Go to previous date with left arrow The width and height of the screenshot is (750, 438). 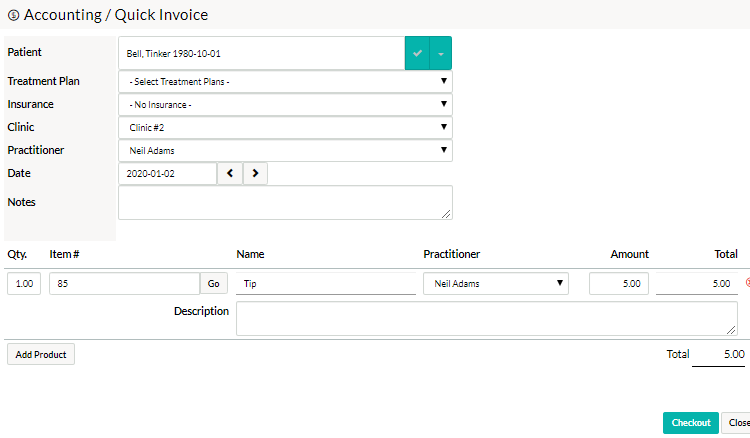tap(230, 174)
